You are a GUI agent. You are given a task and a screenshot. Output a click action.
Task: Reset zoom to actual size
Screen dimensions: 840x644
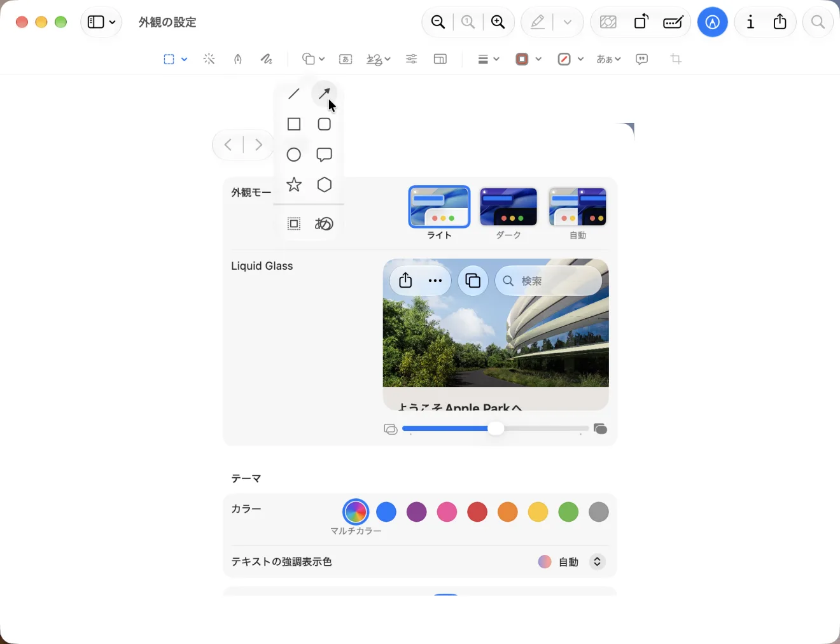tap(468, 22)
